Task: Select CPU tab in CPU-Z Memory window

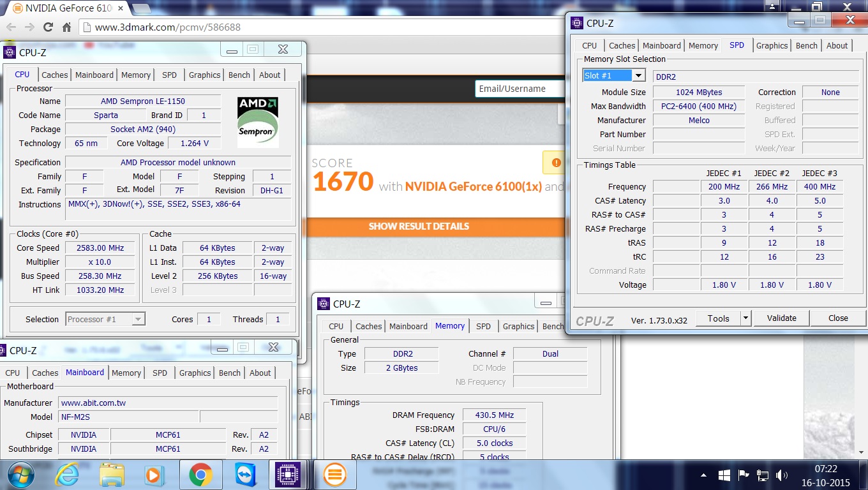Action: click(336, 326)
